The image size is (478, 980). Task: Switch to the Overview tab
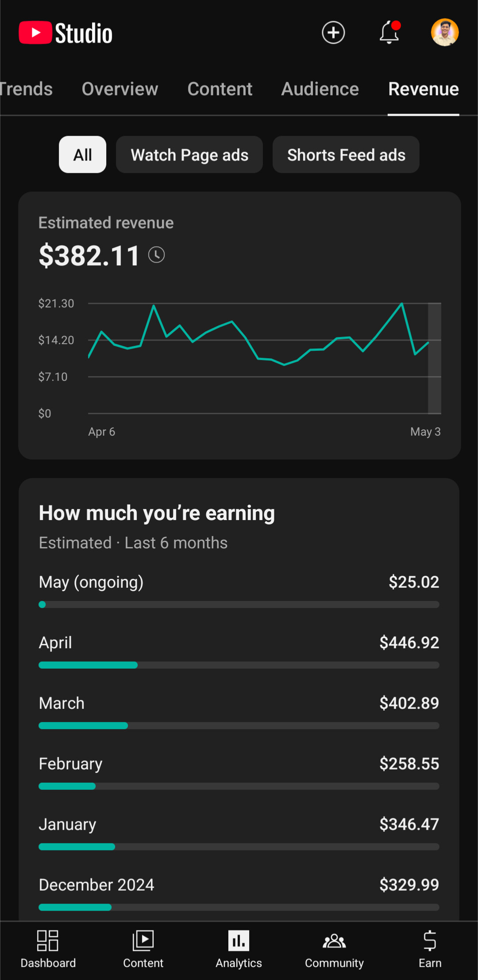[x=120, y=89]
